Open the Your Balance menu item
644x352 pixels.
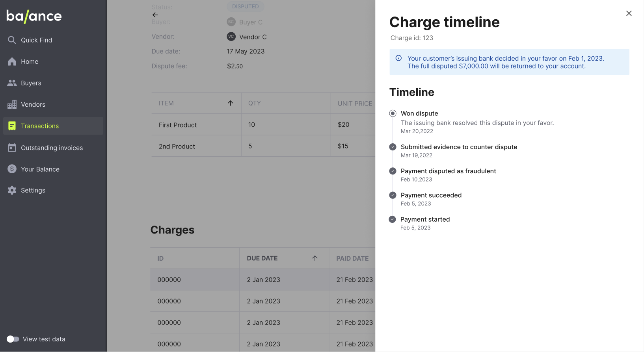[x=53, y=169]
